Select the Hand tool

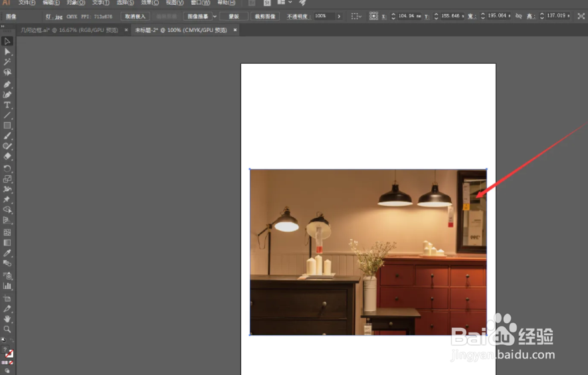point(7,319)
